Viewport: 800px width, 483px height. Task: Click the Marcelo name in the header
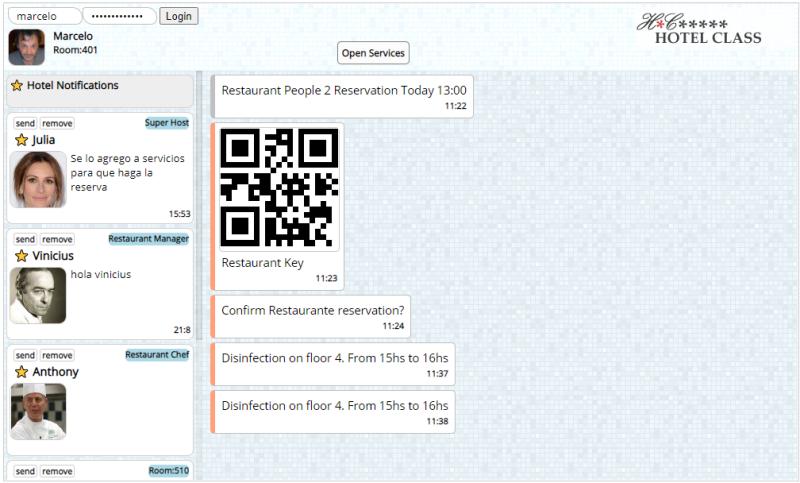click(x=73, y=36)
